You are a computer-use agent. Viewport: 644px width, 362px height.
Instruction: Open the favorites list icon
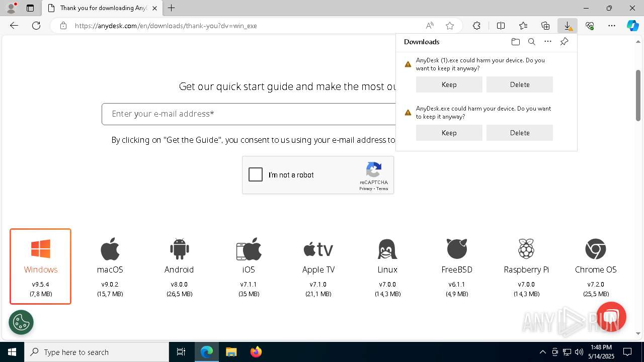(x=523, y=26)
